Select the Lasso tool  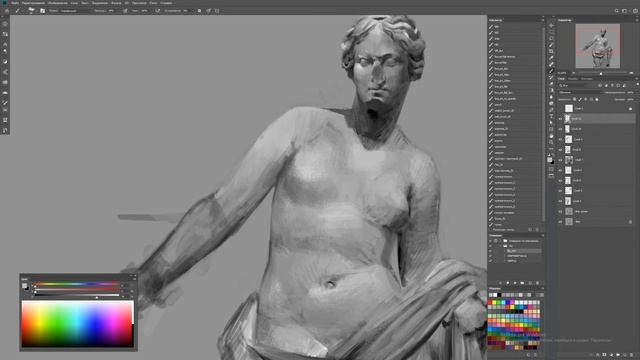click(x=551, y=38)
